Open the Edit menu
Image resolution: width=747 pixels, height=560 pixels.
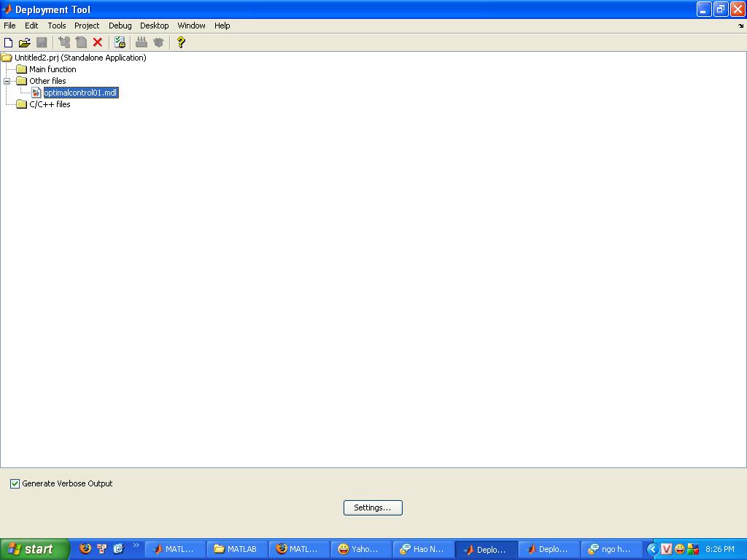click(x=31, y=26)
